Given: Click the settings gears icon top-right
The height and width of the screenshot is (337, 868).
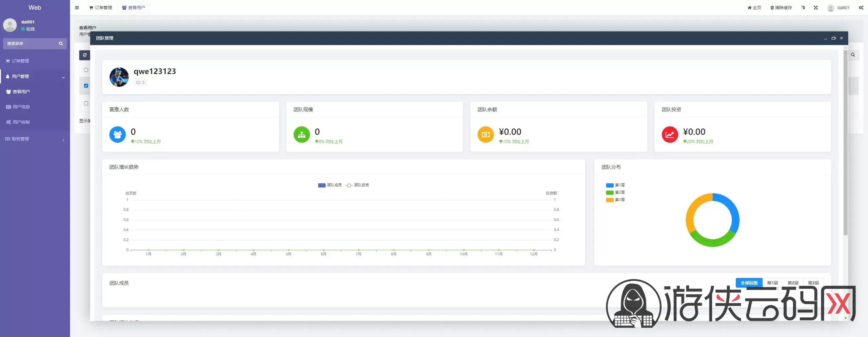Looking at the screenshot, I should tap(861, 7).
